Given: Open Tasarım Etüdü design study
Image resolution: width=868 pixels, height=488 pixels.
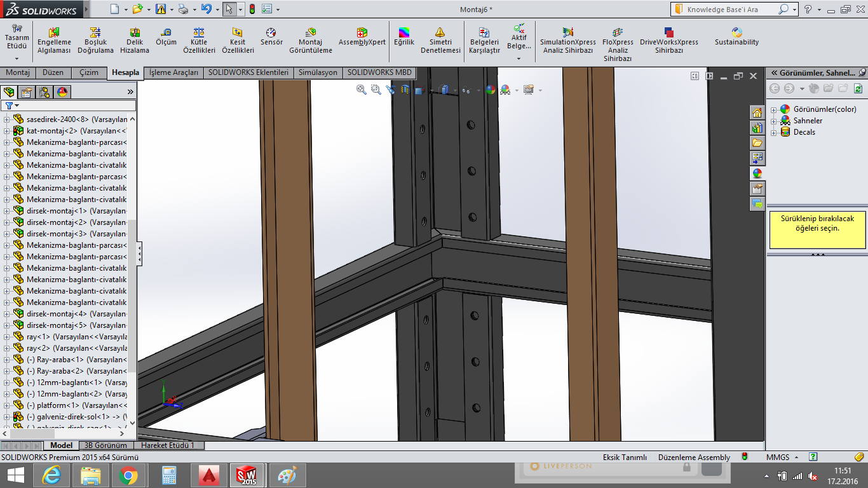Looking at the screenshot, I should pos(17,37).
